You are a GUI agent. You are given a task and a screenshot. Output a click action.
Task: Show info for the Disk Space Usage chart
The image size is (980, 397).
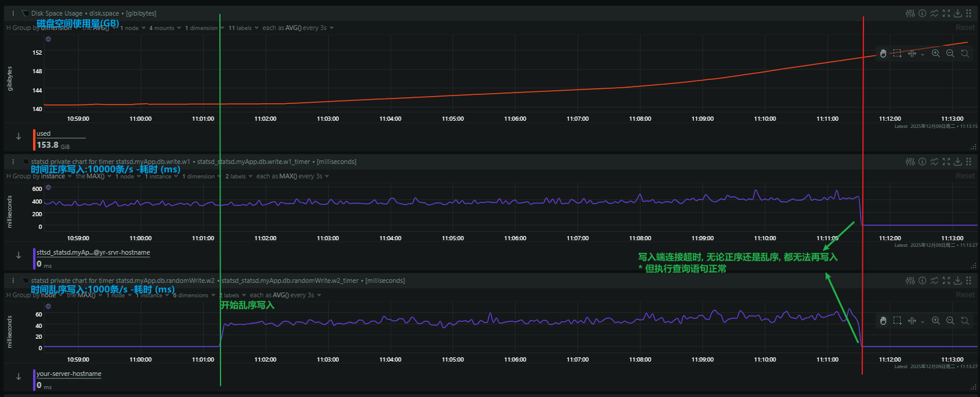(922, 13)
